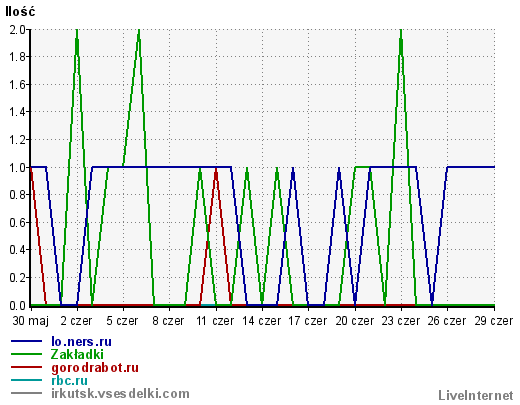Click the 29 czer date label
The height and width of the screenshot is (405, 520).
point(494,321)
